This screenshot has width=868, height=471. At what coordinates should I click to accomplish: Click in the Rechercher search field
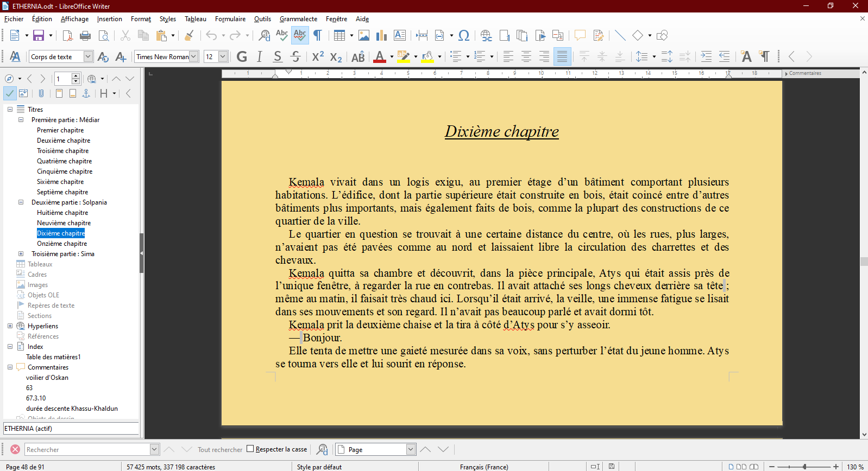[87, 449]
